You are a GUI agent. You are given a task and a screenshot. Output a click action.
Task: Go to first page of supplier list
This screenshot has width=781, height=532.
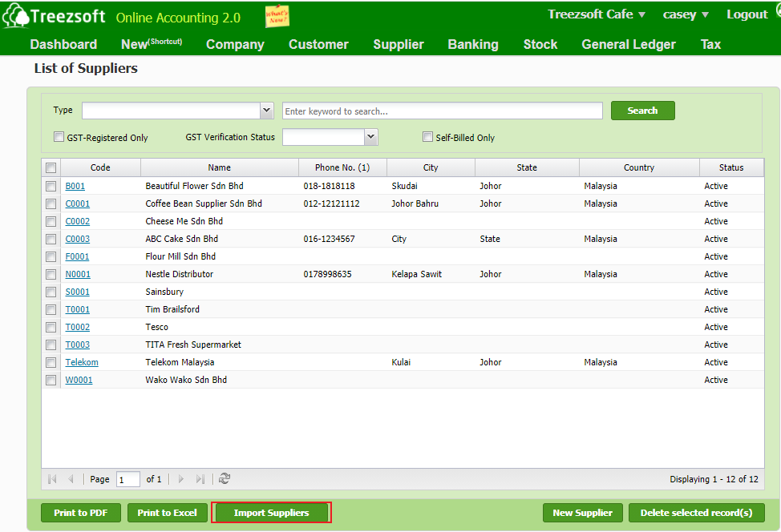tap(53, 479)
